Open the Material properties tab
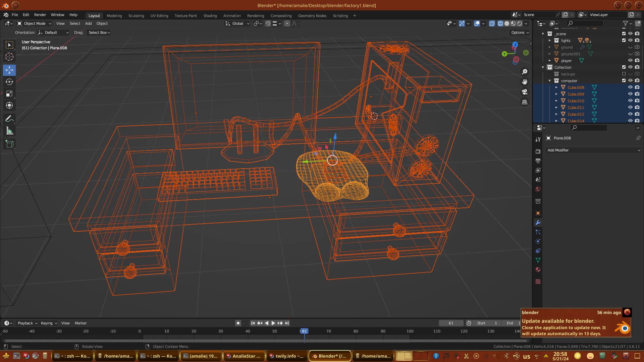The height and width of the screenshot is (362, 644). 538,269
